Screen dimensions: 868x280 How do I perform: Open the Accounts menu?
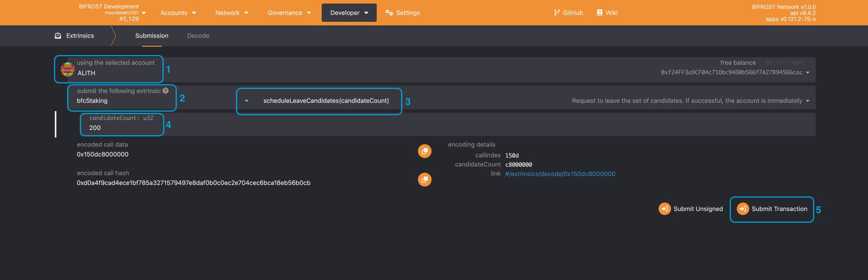[178, 13]
